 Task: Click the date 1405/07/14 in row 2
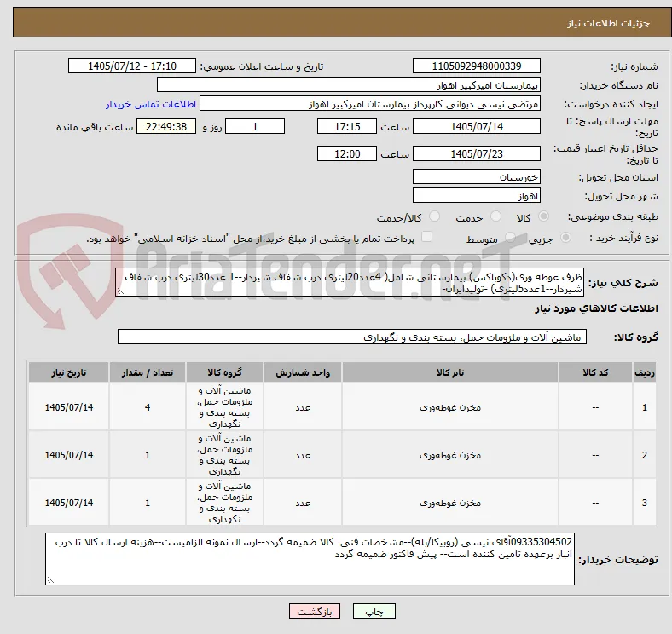[69, 455]
